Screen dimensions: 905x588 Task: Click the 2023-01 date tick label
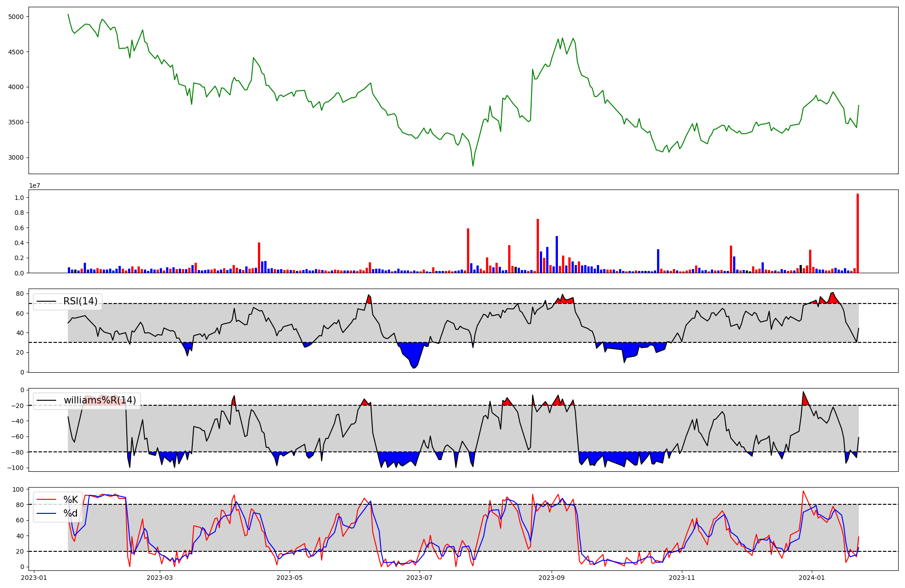coord(34,578)
